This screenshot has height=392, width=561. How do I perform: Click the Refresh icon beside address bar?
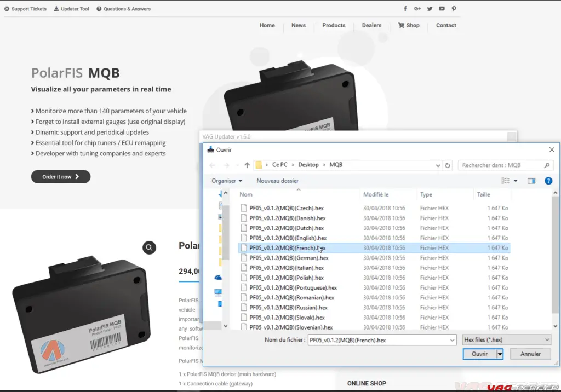pos(448,165)
